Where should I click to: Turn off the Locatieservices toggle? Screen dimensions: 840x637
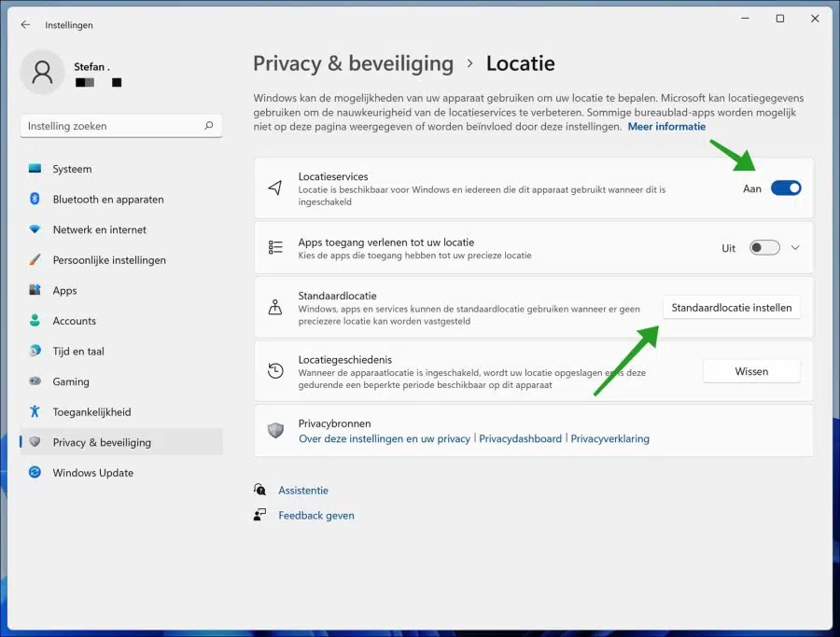point(786,188)
